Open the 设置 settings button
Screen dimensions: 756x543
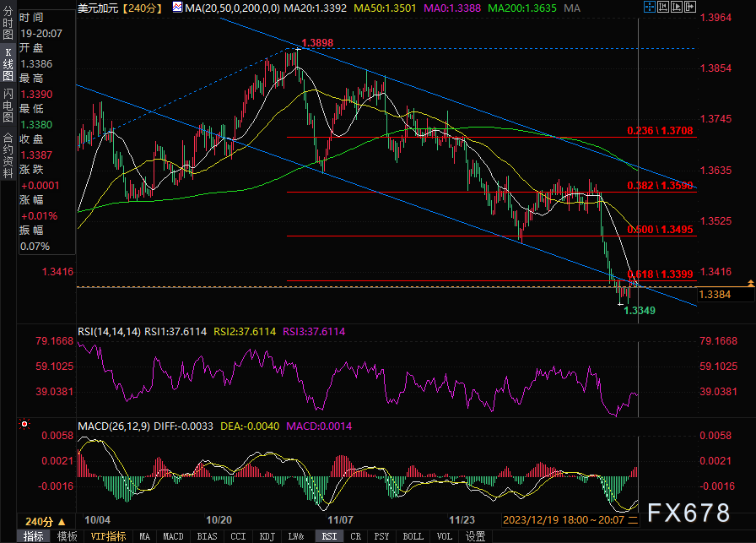point(475,536)
